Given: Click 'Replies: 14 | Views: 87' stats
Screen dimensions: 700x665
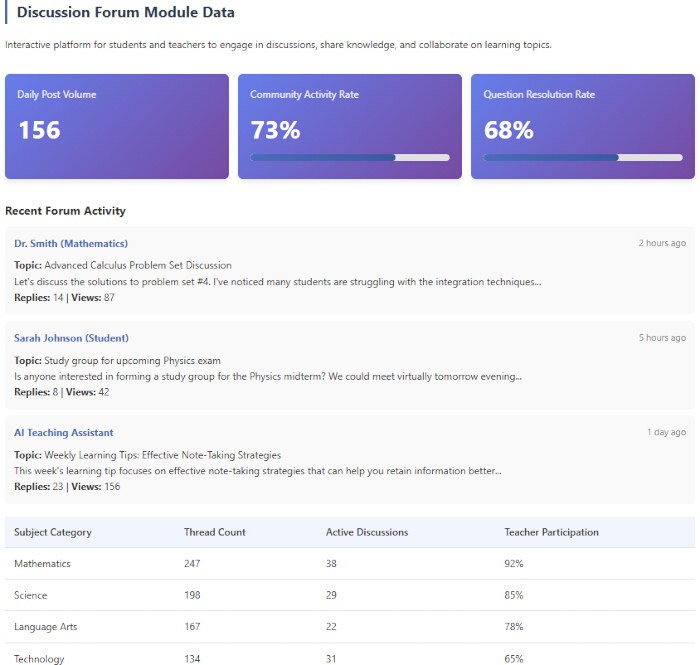Looking at the screenshot, I should pyautogui.click(x=64, y=297).
